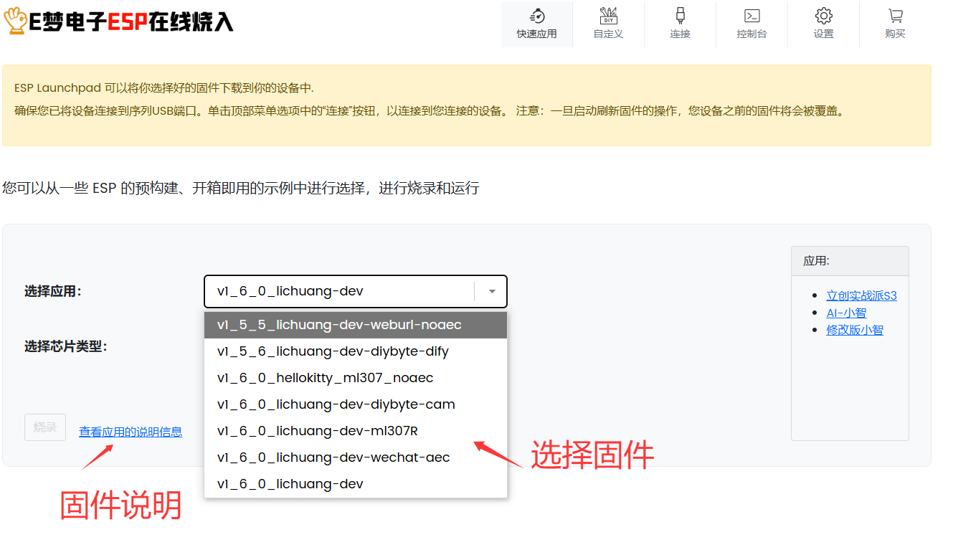Pick v1_6_0_hellokitty_ml307_noaec firmware
Screen dimensions: 953x560
[x=325, y=378]
